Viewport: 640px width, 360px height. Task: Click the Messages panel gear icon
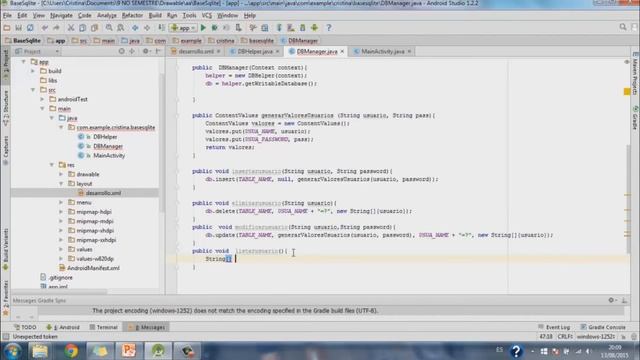pyautogui.click(x=611, y=300)
